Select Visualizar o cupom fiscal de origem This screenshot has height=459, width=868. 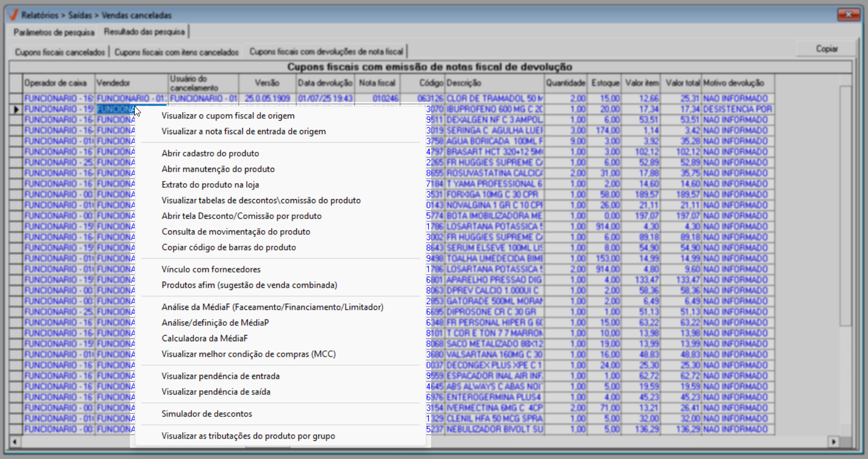(228, 116)
